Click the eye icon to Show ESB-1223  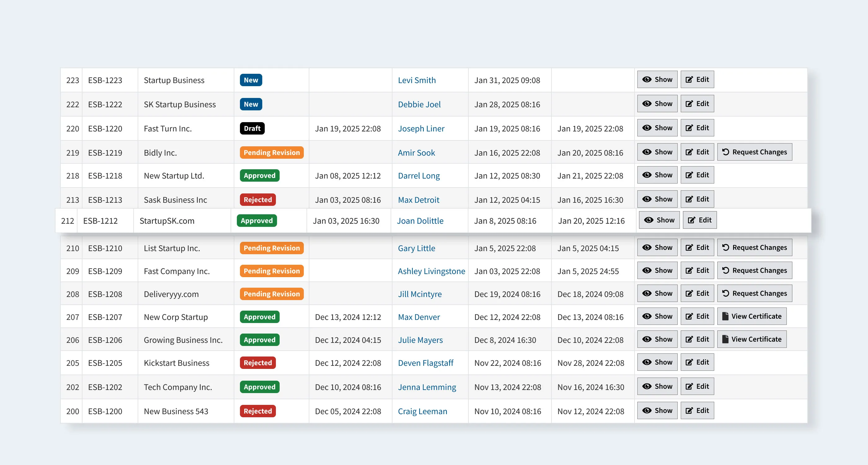click(647, 80)
